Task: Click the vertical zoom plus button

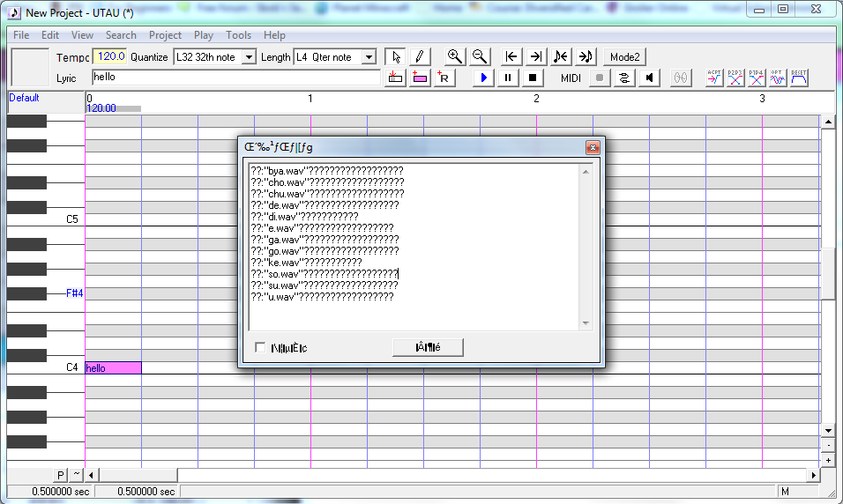Action: point(829,461)
